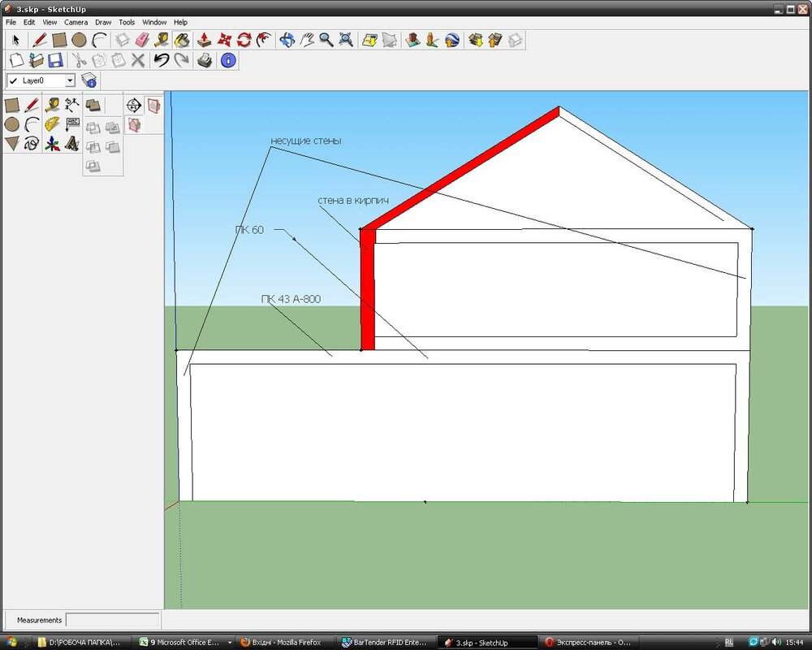The width and height of the screenshot is (812, 650).
Task: Select the Paint Bucket tool
Action: pos(182,40)
